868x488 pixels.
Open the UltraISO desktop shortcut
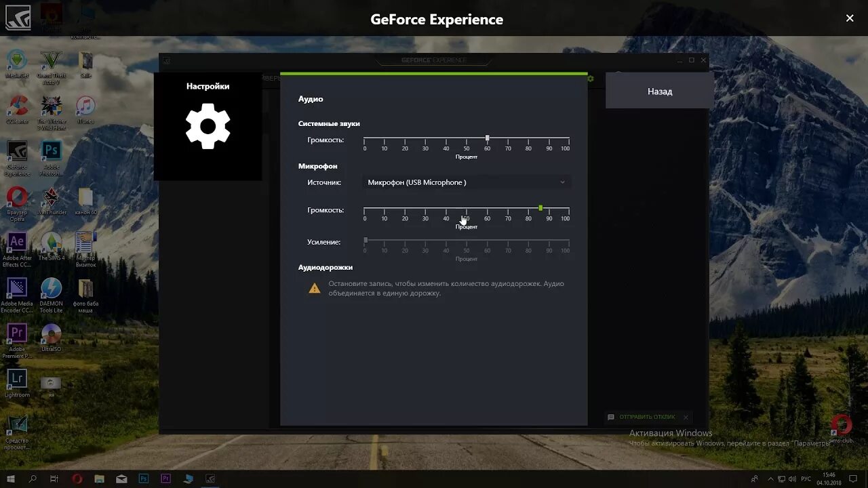pyautogui.click(x=52, y=338)
